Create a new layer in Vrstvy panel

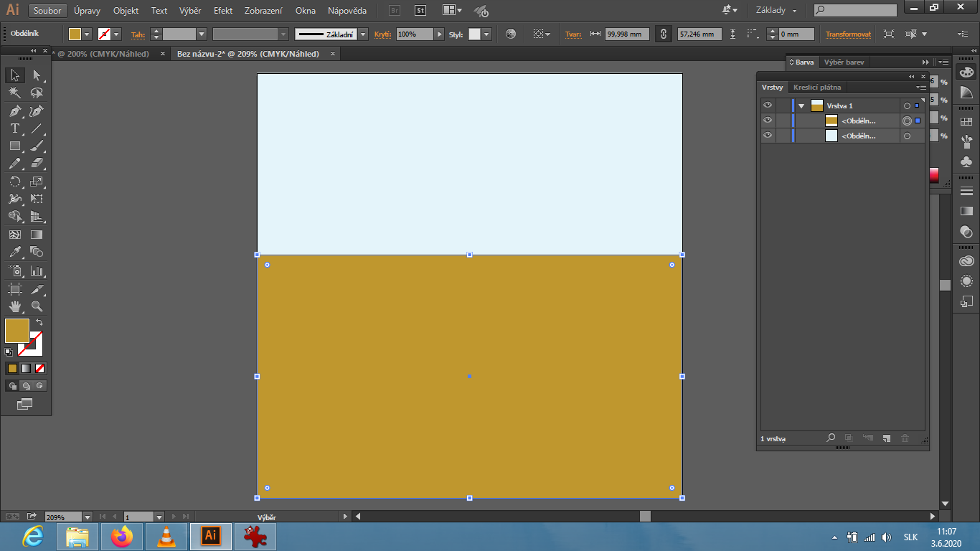coord(886,438)
